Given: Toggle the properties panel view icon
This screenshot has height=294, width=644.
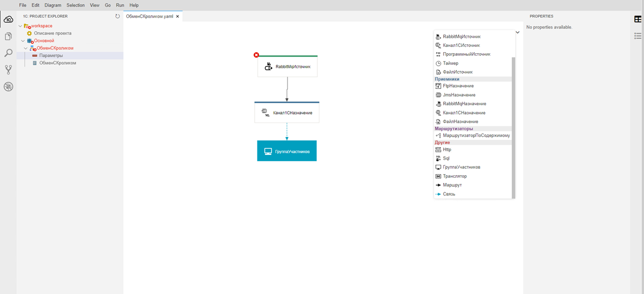Looking at the screenshot, I should [638, 19].
